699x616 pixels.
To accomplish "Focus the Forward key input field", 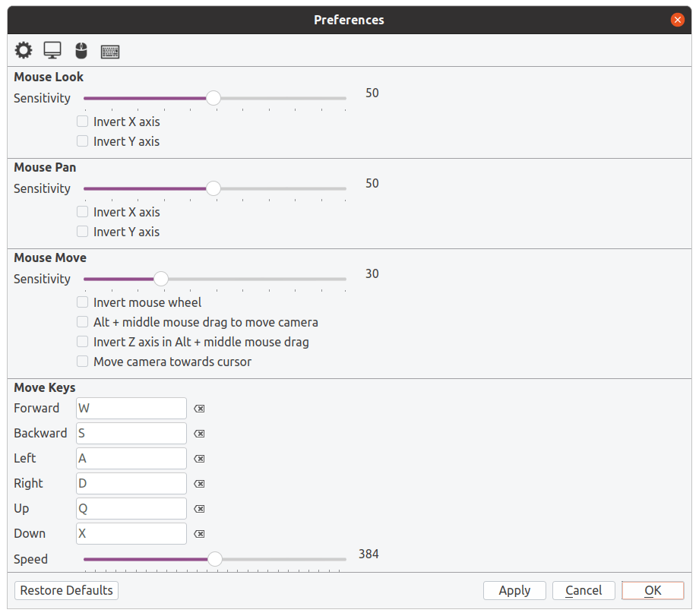I will pyautogui.click(x=131, y=409).
